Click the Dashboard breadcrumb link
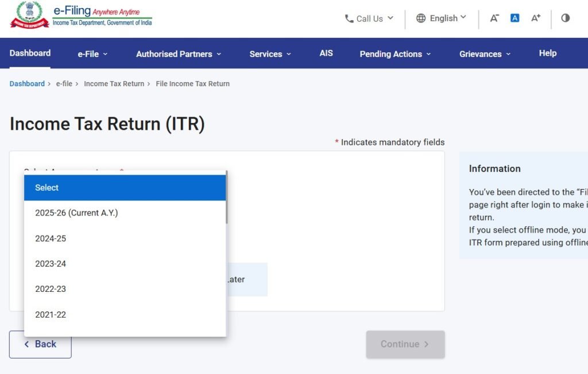 [x=27, y=84]
